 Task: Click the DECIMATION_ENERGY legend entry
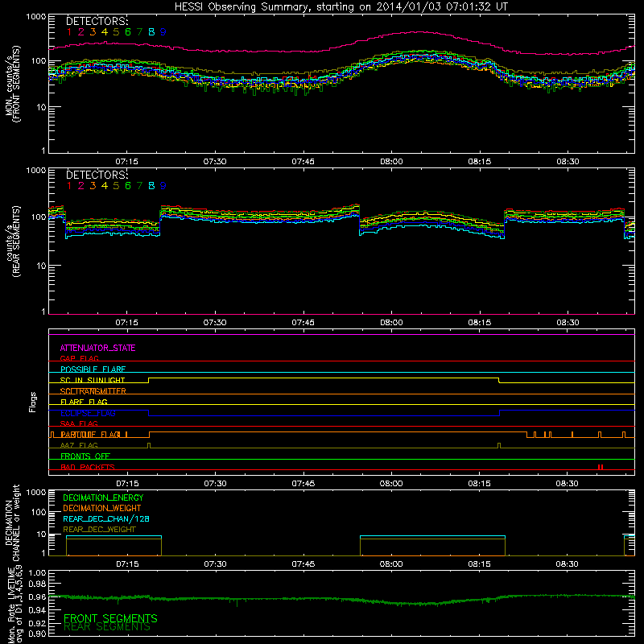pyautogui.click(x=103, y=497)
